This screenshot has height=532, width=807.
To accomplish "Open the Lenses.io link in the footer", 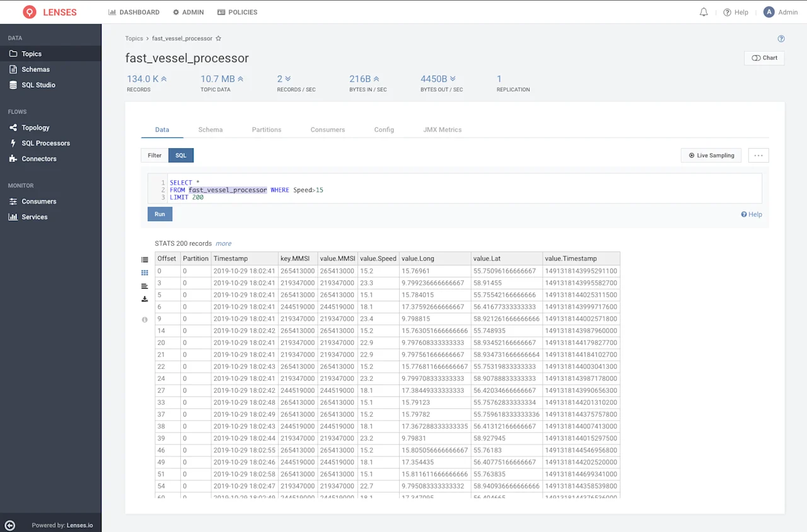I will point(80,525).
